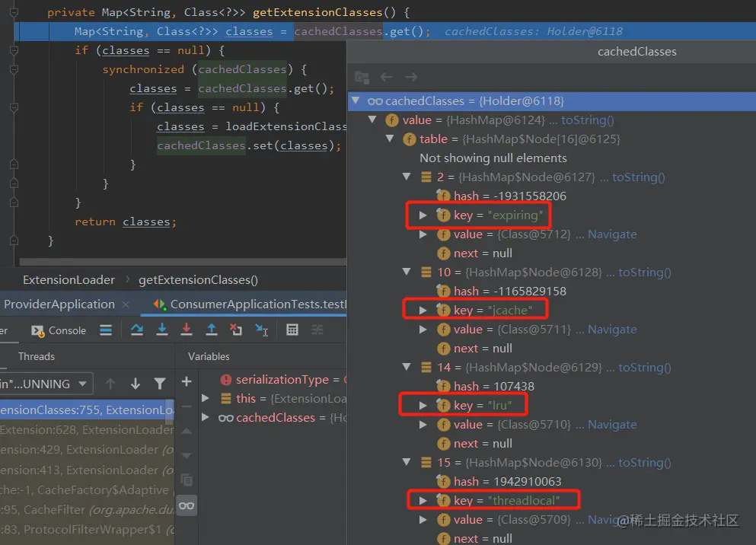Expand value Class@5712 node
Viewport: 756px width, 545px height.
tap(423, 234)
